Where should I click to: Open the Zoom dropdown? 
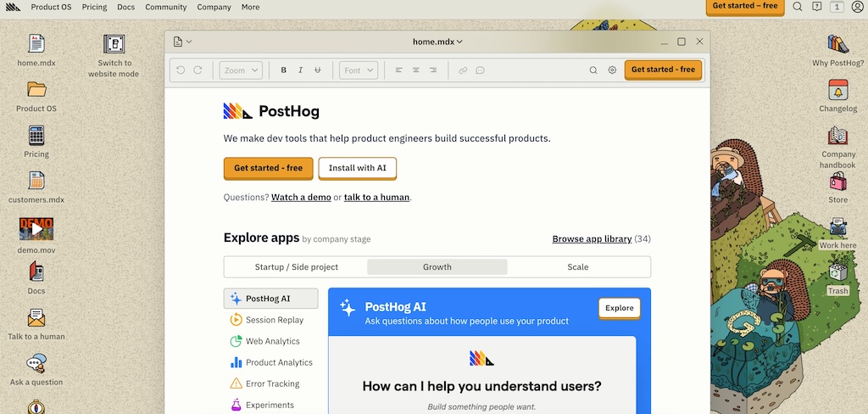tap(241, 70)
